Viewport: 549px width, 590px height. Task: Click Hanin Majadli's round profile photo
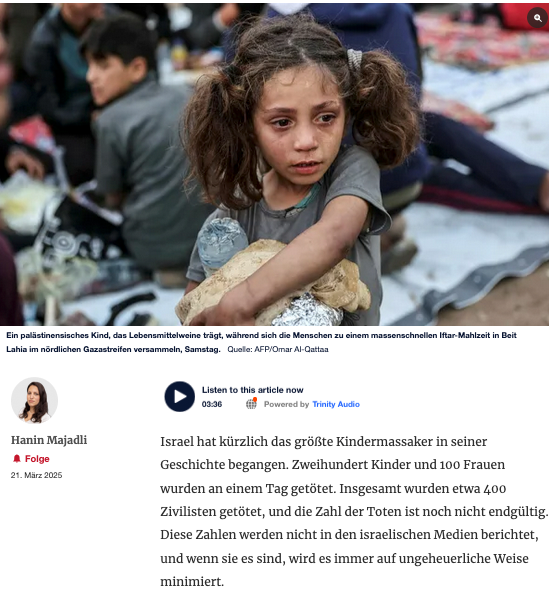tap(34, 400)
